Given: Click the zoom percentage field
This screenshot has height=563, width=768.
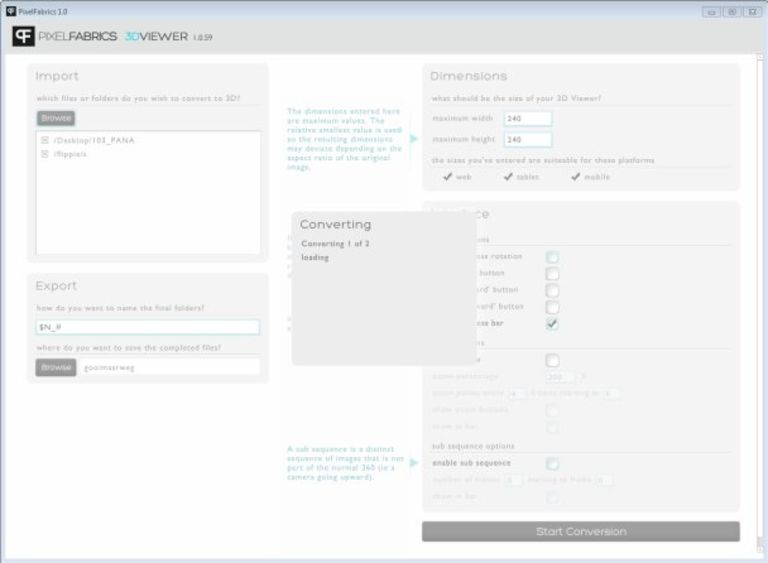Looking at the screenshot, I should click(x=560, y=376).
